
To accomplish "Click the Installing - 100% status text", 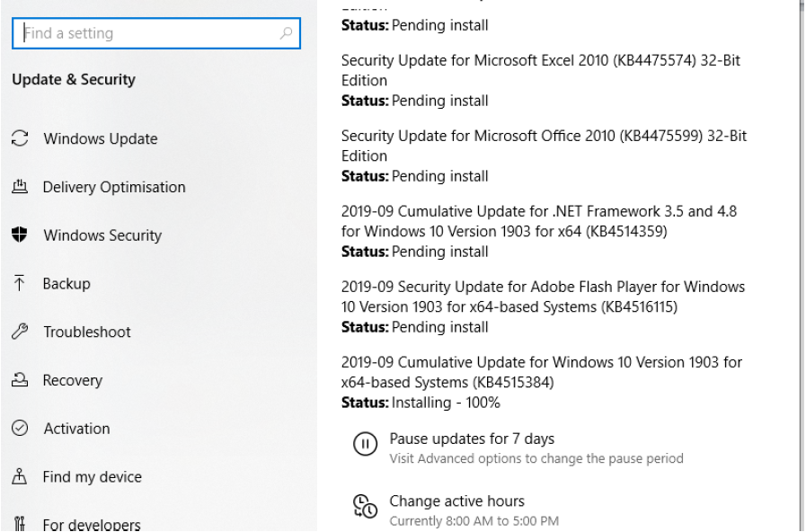I will point(446,403).
